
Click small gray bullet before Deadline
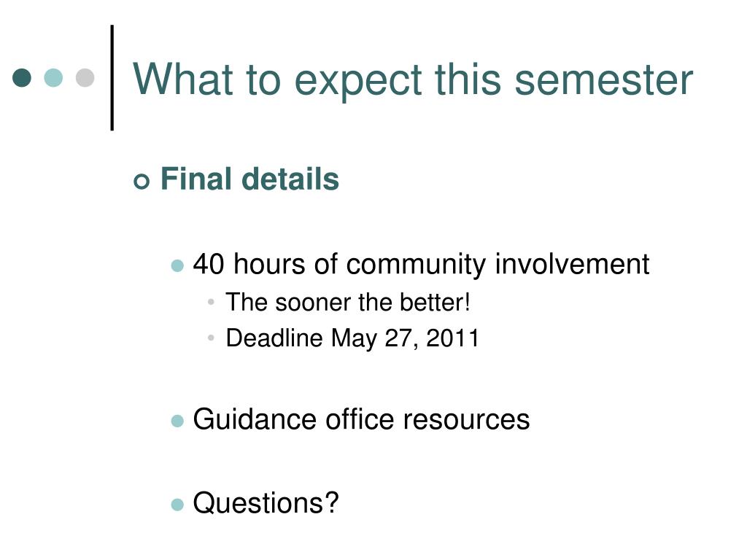pyautogui.click(x=211, y=338)
